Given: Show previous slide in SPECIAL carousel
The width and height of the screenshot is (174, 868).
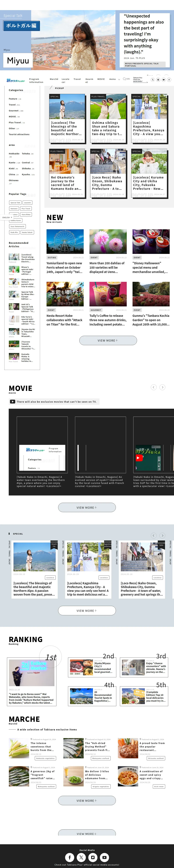Looking at the screenshot, I should click(x=154, y=535).
